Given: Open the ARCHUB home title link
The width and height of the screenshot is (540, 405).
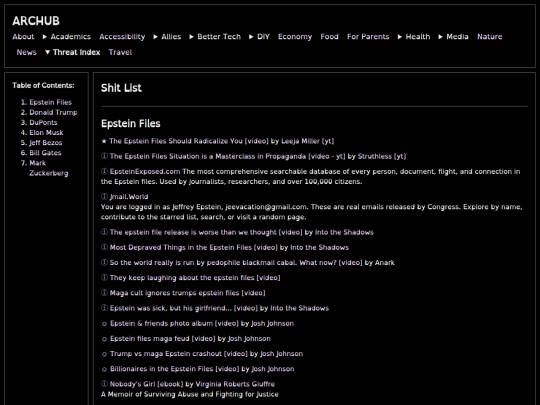Looking at the screenshot, I should click(x=36, y=21).
